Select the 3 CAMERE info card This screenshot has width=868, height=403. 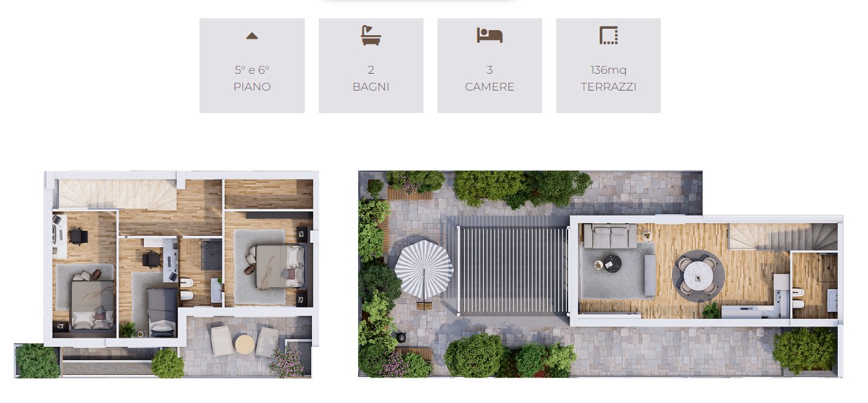tap(489, 65)
